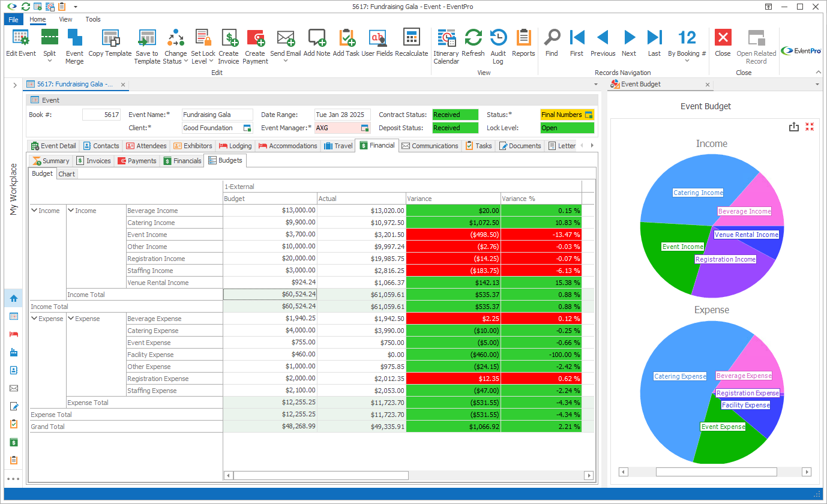Click the Event Name input field

[x=217, y=115]
